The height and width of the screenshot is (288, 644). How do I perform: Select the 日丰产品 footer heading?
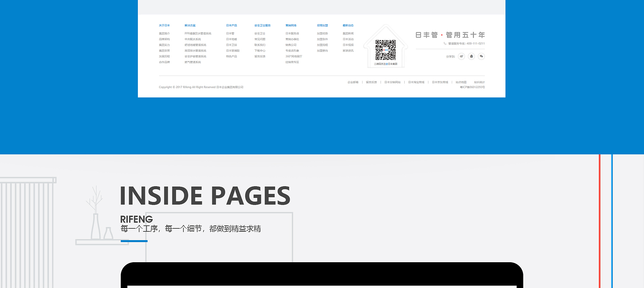pos(231,25)
